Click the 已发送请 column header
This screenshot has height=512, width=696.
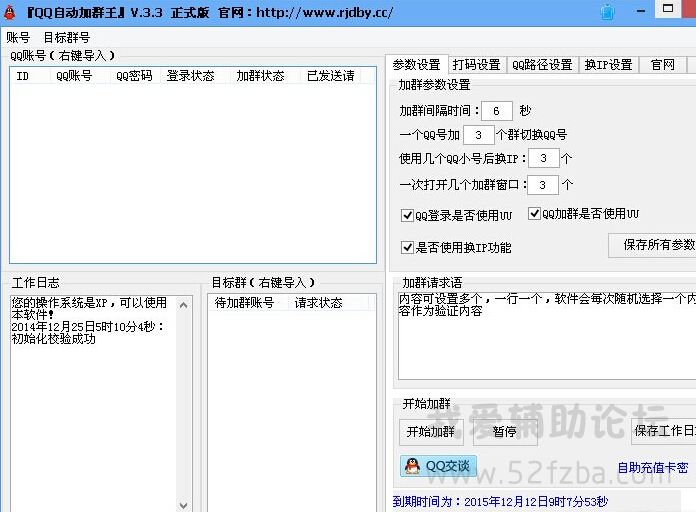[x=331, y=76]
